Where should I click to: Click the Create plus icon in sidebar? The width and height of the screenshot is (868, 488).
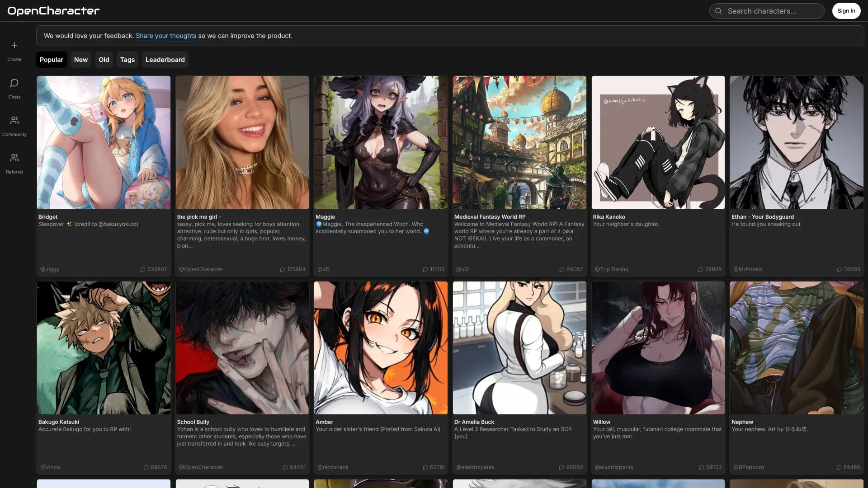coord(14,45)
